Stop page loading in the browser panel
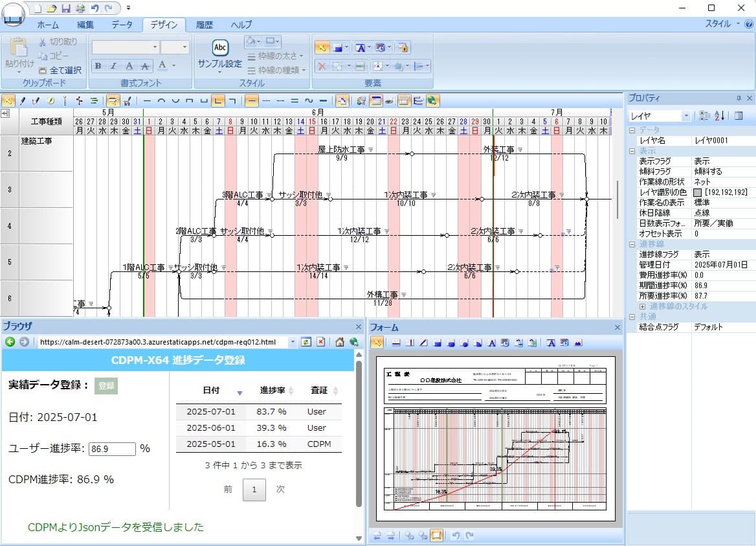 [x=320, y=342]
